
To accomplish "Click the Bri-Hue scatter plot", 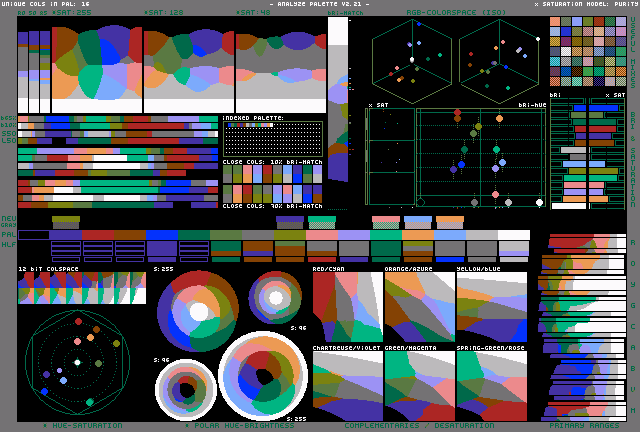I will point(480,157).
